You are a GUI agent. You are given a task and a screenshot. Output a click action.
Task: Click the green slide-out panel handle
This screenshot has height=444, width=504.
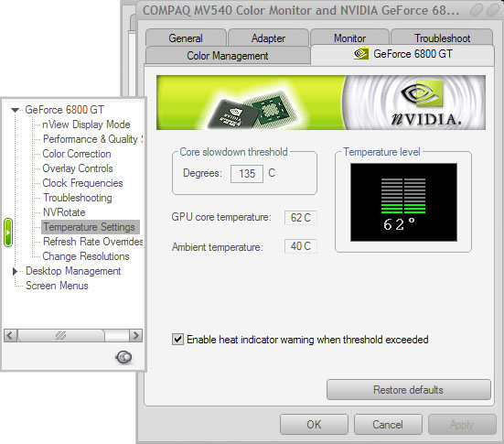point(8,233)
